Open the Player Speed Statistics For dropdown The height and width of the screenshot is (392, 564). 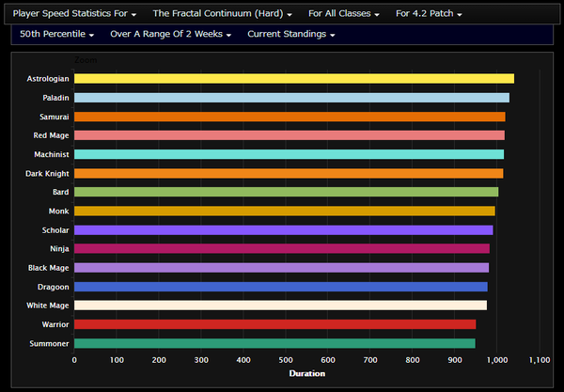(x=74, y=14)
